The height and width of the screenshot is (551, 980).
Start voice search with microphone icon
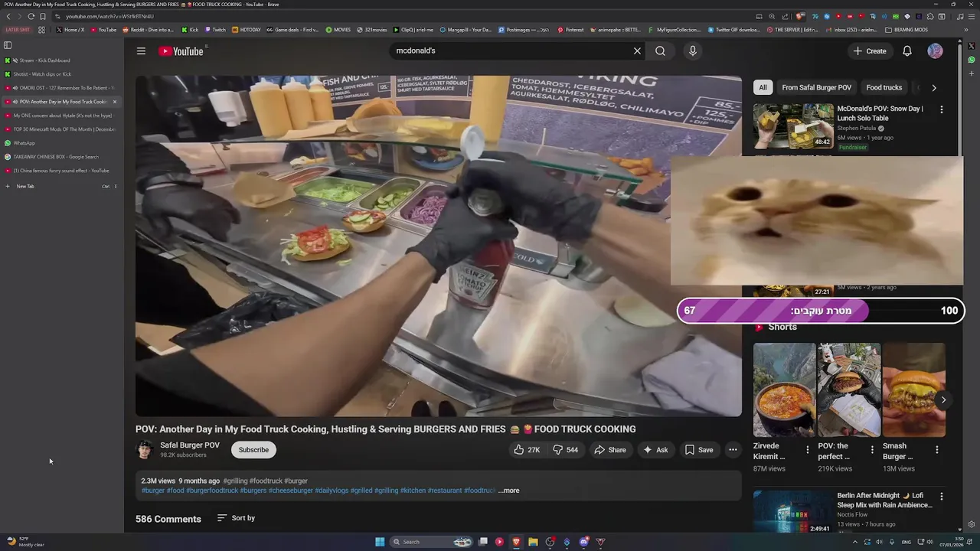(692, 51)
